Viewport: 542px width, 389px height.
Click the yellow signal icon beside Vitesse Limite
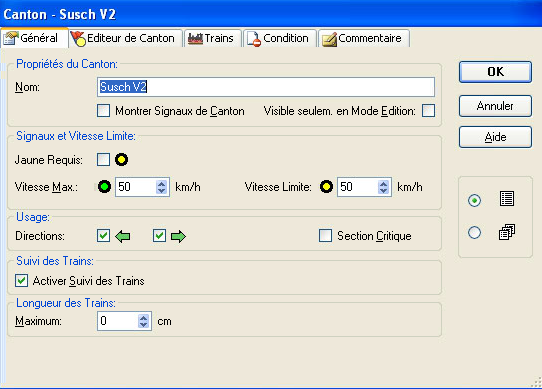(326, 187)
